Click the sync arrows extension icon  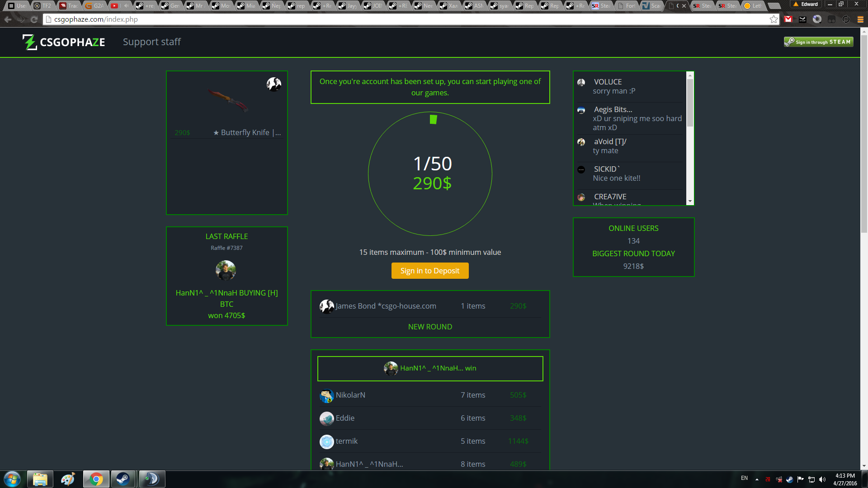tap(846, 19)
